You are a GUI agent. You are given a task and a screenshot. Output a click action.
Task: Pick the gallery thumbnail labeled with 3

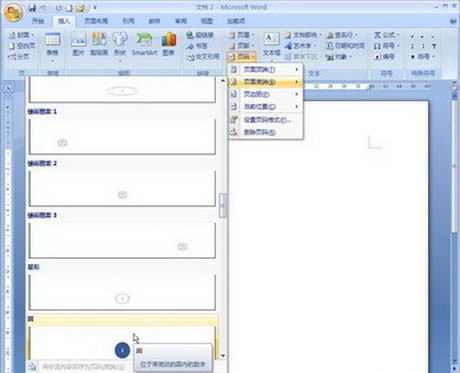pos(122,240)
